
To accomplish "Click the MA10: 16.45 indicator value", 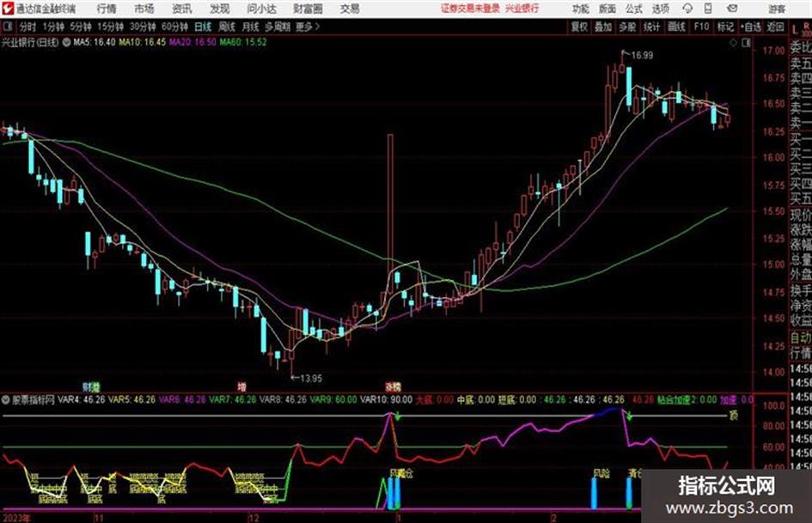I will [x=142, y=42].
